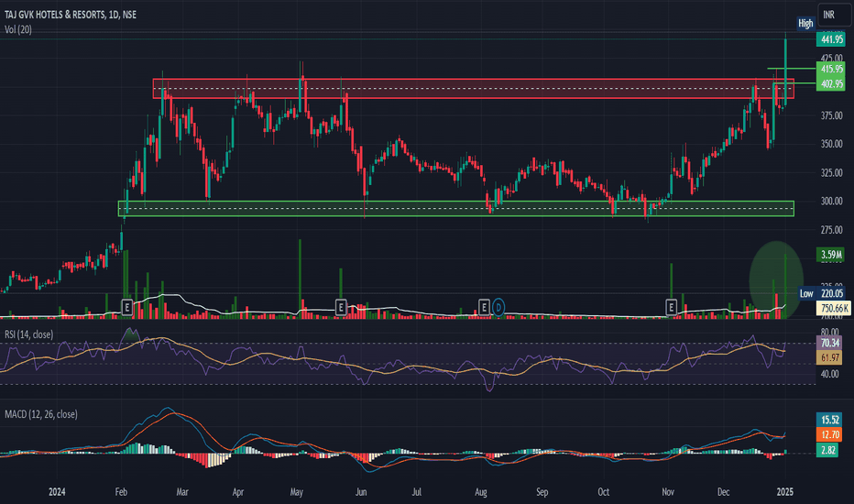Click the MACD signal 12.70 label
854x504 pixels.
click(829, 434)
